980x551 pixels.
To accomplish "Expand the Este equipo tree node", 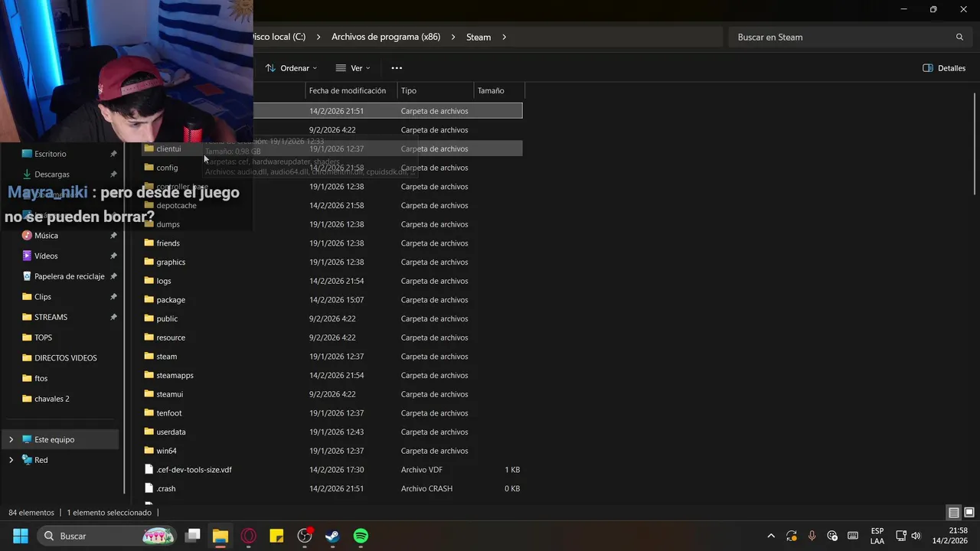I will point(11,439).
